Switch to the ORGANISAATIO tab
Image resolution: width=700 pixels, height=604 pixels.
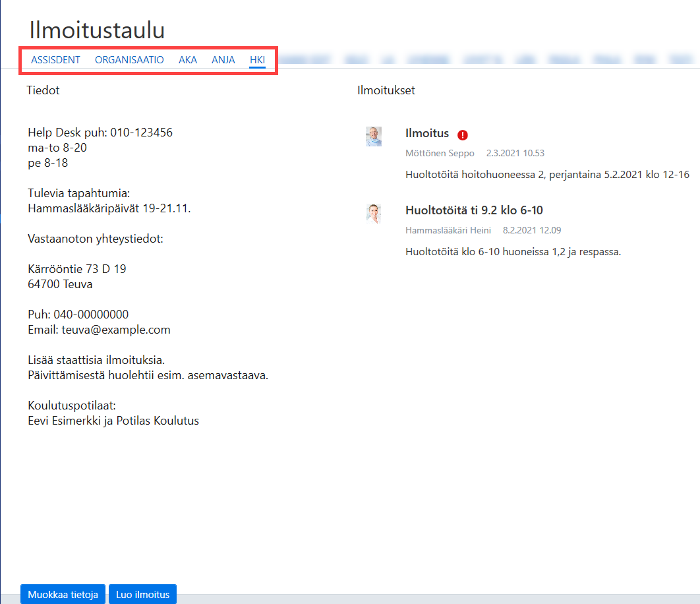(129, 60)
